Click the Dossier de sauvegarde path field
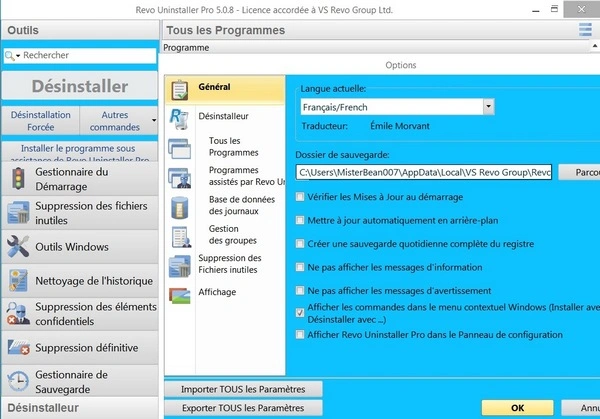The width and height of the screenshot is (600, 419). (x=424, y=172)
